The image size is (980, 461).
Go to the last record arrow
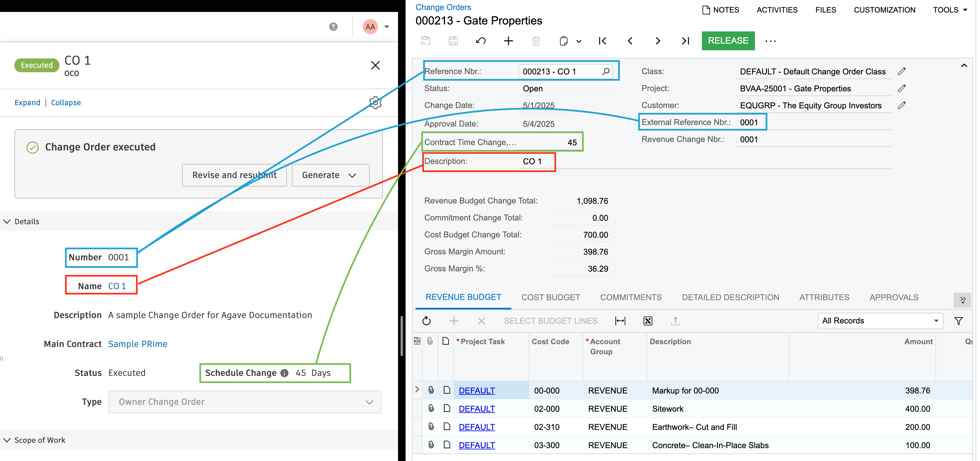tap(685, 41)
